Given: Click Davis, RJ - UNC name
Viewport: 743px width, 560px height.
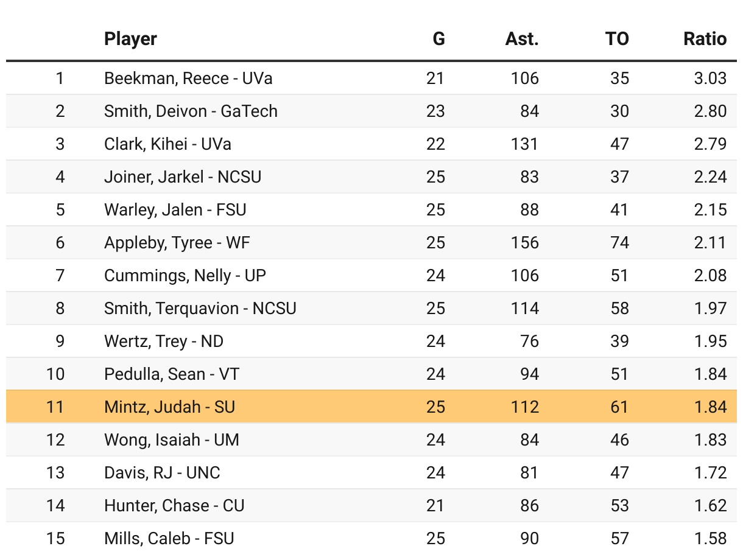Looking at the screenshot, I should (x=162, y=472).
